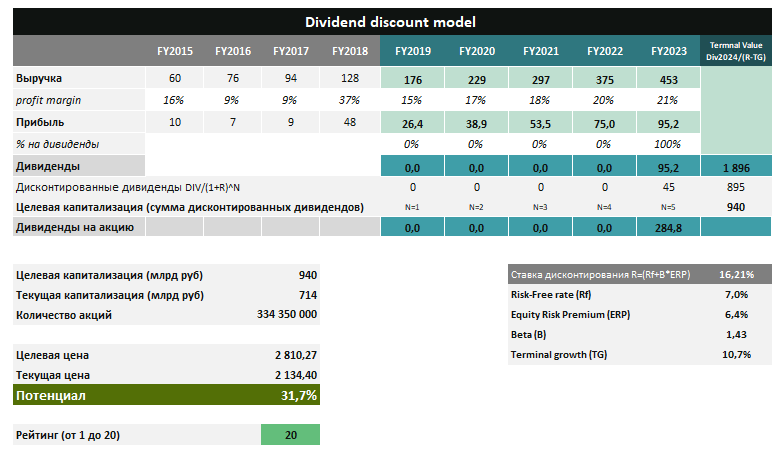
Task: Click FY2023 revenue cell showing 453
Action: click(668, 79)
